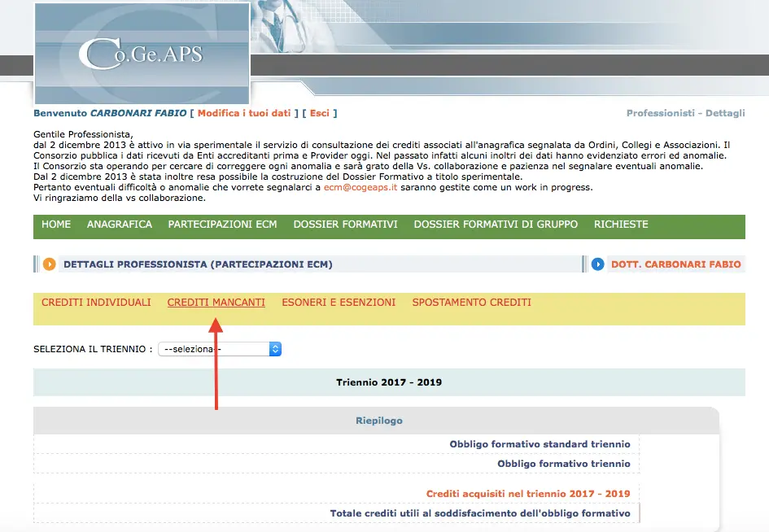
Task: Open PARTECIPAZIONI ECM menu item
Action: coord(223,225)
